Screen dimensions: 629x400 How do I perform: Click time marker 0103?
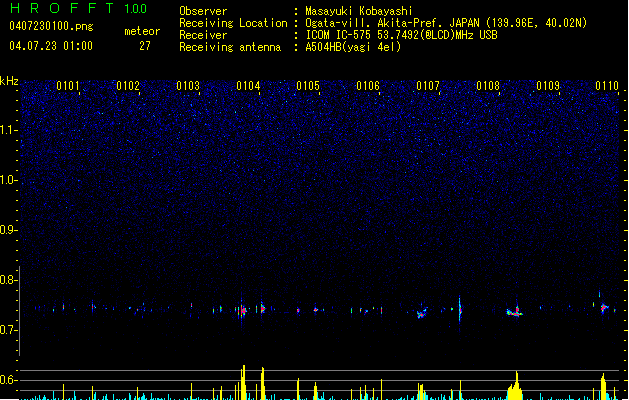[188, 85]
